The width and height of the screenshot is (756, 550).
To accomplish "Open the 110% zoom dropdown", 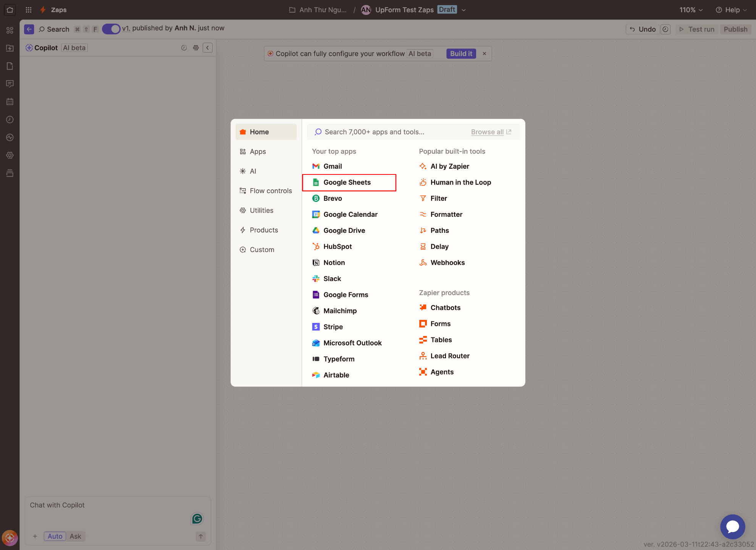I will 691,10.
